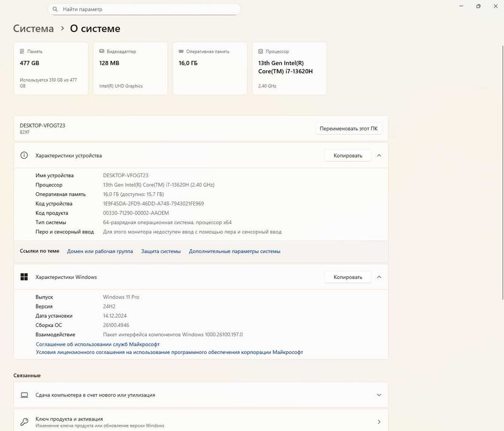Click the search magnifier icon

tap(55, 9)
